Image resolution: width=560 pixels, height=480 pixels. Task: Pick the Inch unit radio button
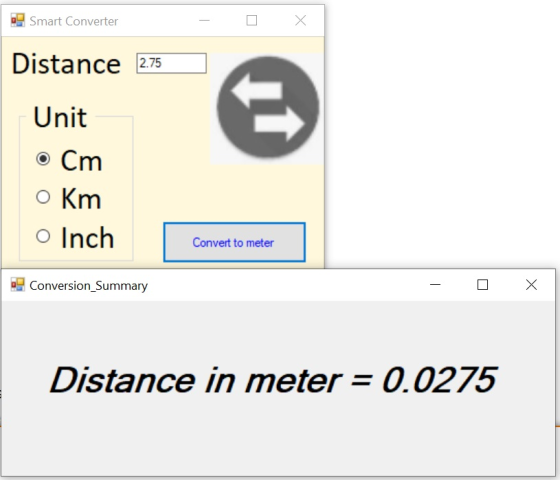pyautogui.click(x=43, y=236)
